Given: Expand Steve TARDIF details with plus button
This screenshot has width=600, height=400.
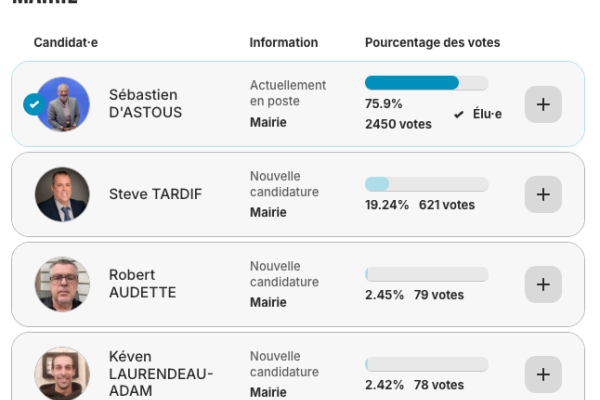Looking at the screenshot, I should pyautogui.click(x=543, y=194).
